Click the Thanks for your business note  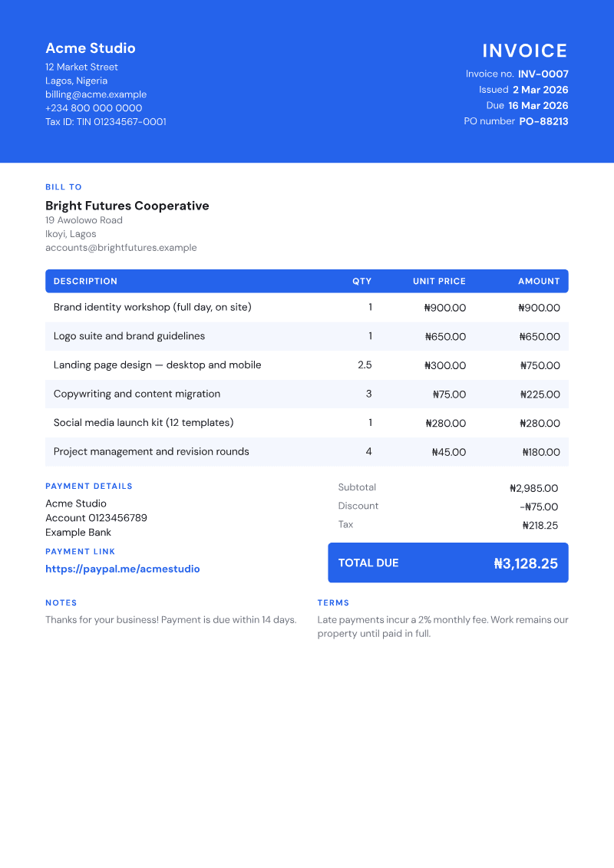point(171,620)
